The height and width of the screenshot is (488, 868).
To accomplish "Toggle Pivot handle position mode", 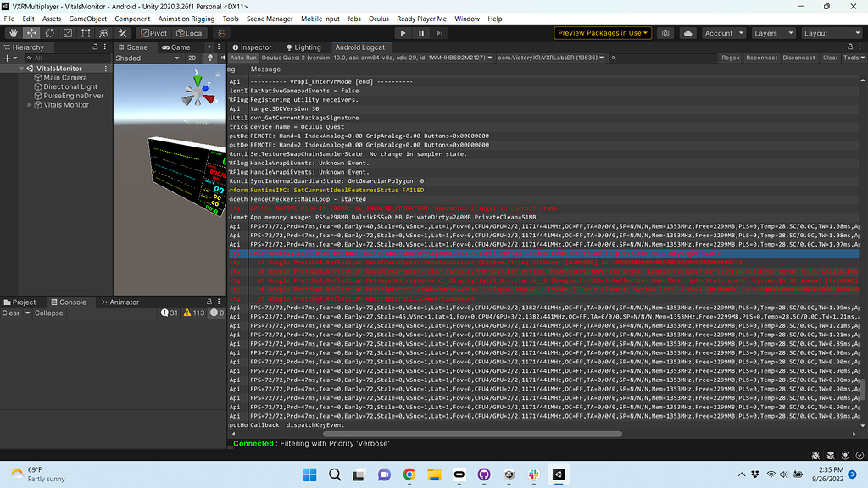I will pos(153,34).
